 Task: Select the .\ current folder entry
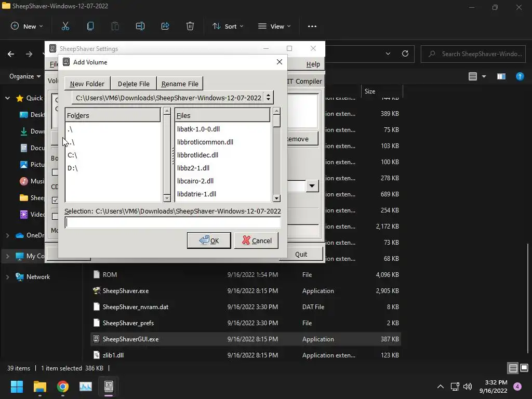[113, 129]
